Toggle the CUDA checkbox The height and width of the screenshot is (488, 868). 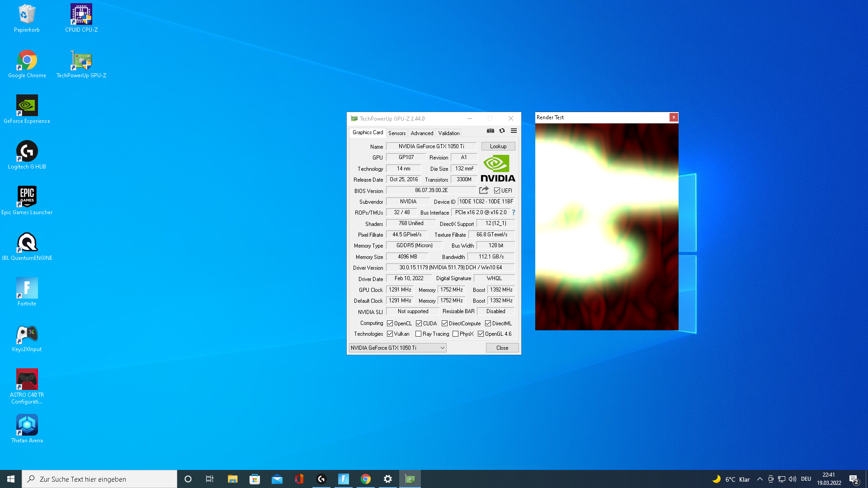(x=419, y=324)
